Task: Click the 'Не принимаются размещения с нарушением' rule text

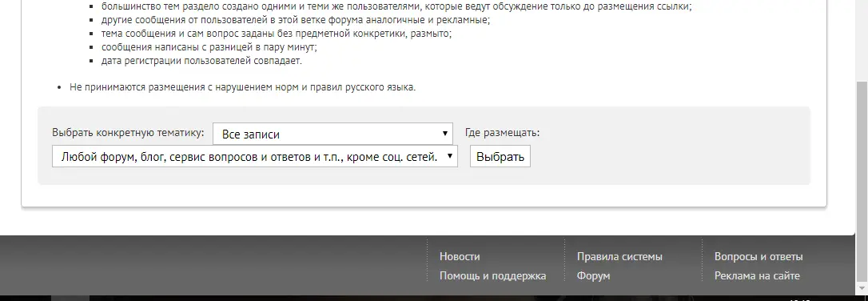Action: coord(242,87)
